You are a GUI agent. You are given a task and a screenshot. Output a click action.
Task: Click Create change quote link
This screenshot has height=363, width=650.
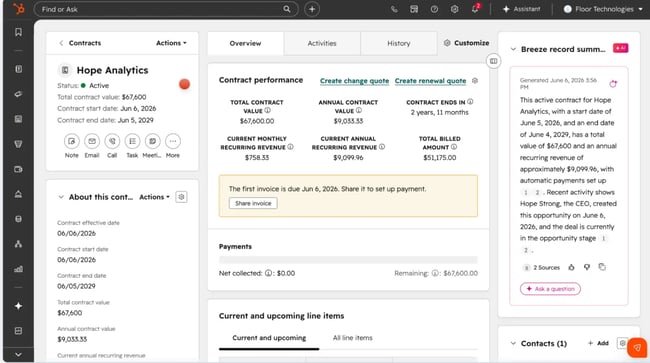pos(354,81)
